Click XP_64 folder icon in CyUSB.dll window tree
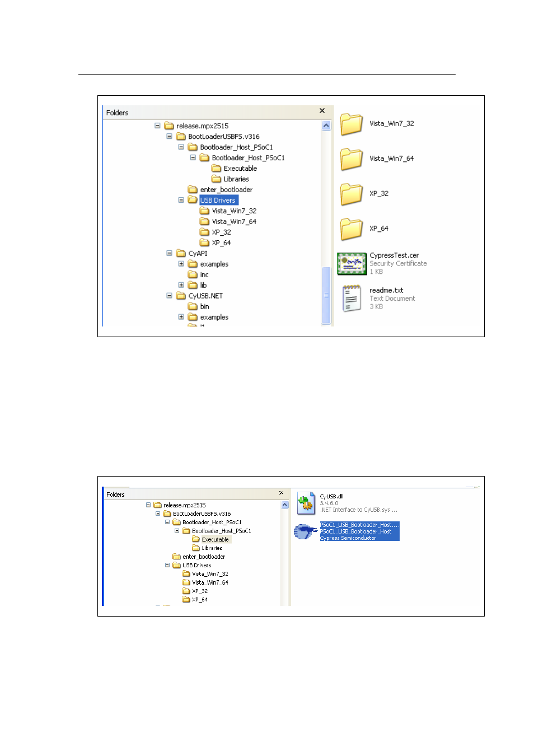The image size is (534, 756). click(x=186, y=600)
